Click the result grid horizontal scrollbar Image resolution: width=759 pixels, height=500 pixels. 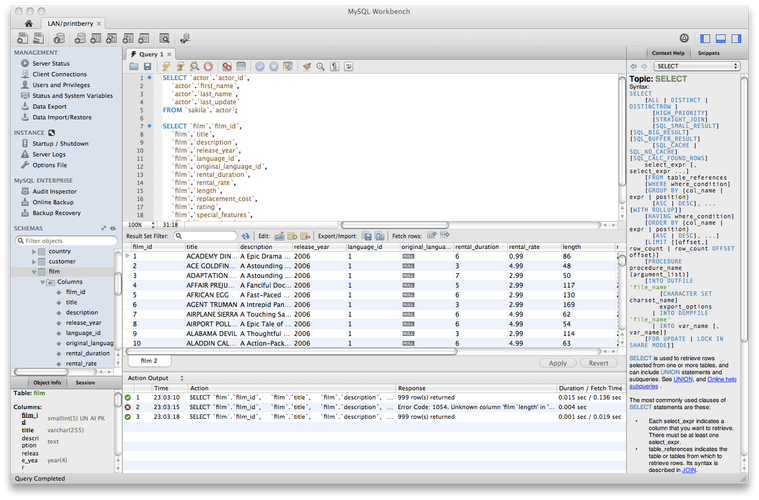[291, 352]
